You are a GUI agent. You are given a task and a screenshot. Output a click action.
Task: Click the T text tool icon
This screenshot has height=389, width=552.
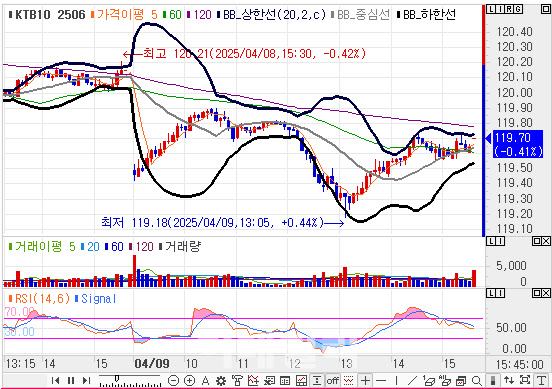541,381
